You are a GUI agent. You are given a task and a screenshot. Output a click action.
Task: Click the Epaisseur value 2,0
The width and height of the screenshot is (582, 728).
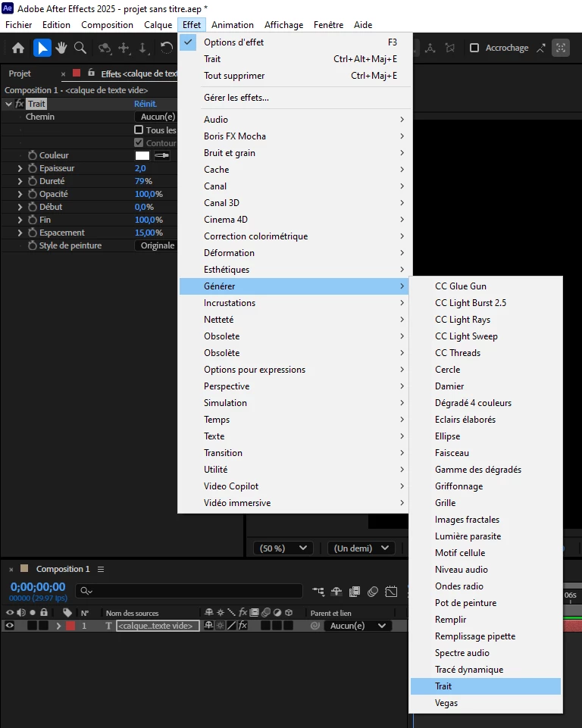point(140,168)
